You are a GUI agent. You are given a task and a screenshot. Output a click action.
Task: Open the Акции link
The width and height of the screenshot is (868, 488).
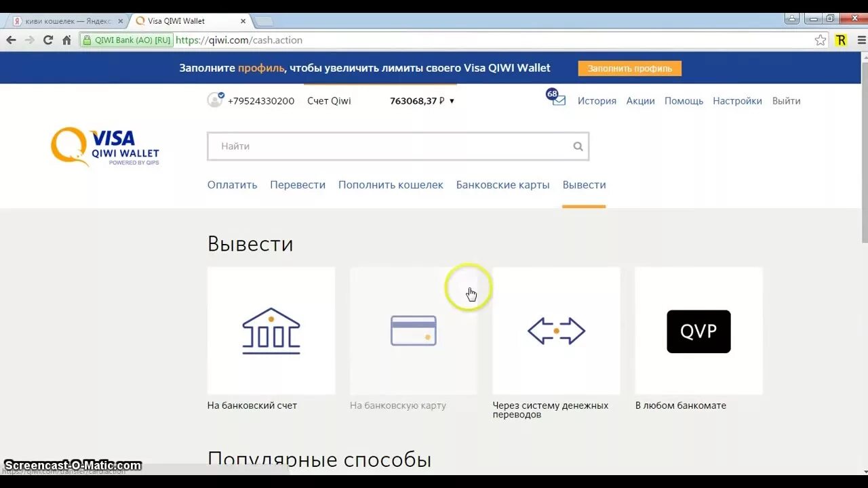tap(641, 100)
